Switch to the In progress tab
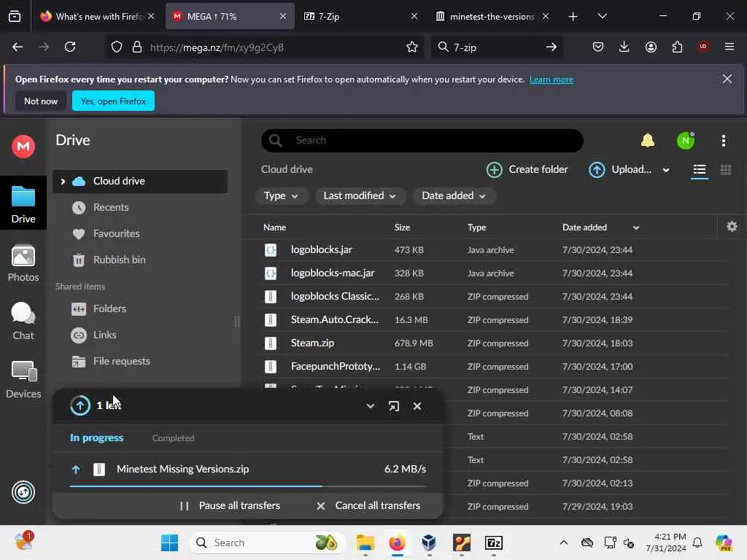This screenshot has height=560, width=747. point(97,437)
